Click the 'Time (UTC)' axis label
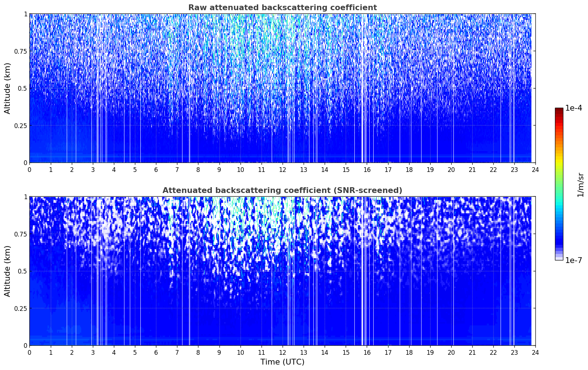 (x=282, y=362)
